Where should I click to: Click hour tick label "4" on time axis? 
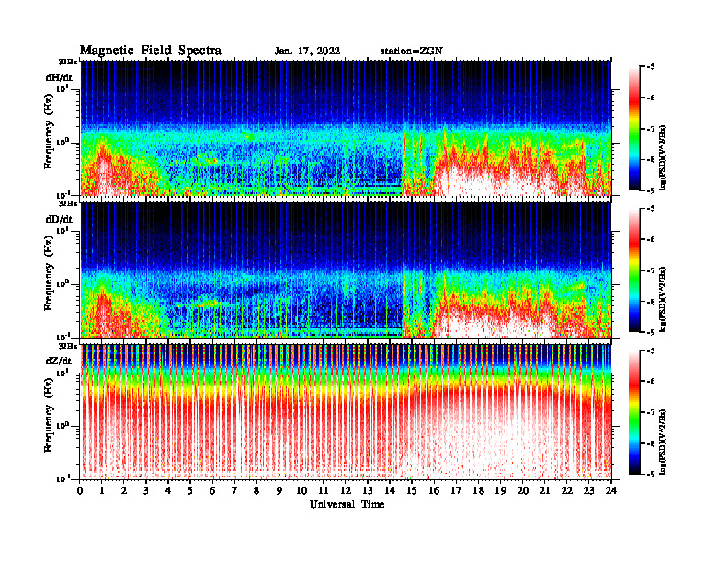click(168, 491)
